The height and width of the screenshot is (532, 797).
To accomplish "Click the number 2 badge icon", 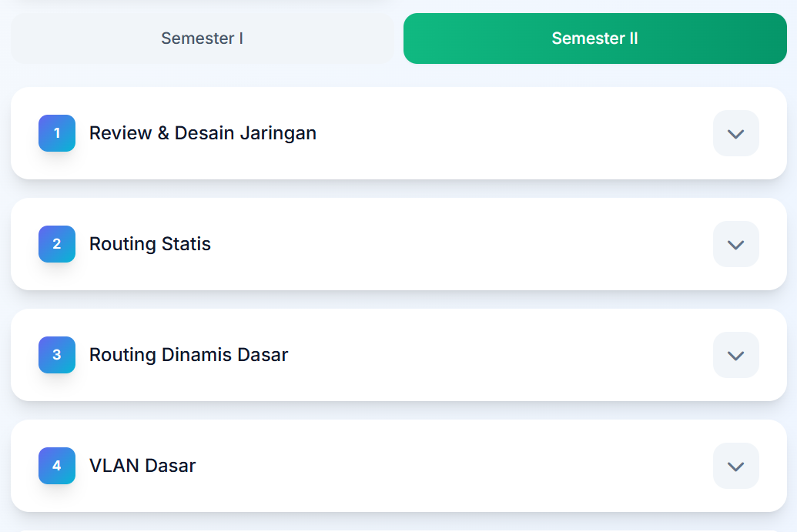I will pos(57,244).
